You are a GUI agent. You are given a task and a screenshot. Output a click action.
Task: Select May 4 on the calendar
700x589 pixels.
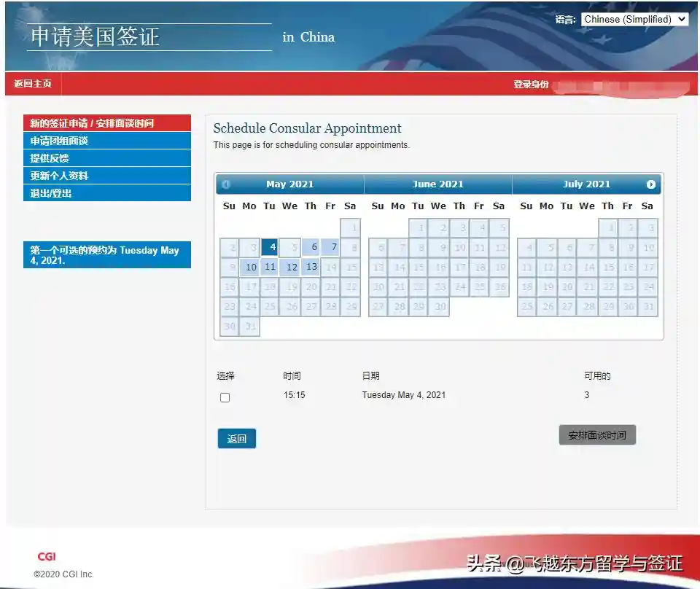coord(271,247)
